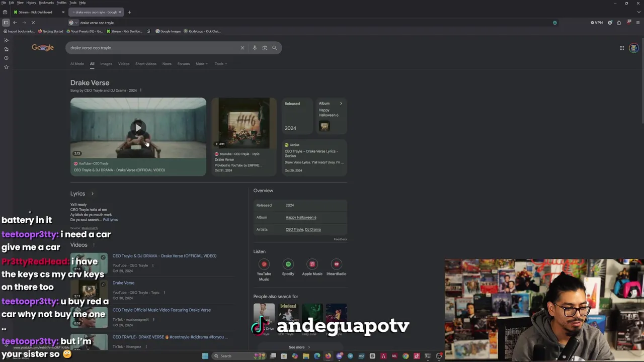Expand the Tools search dropdown

tap(220, 64)
